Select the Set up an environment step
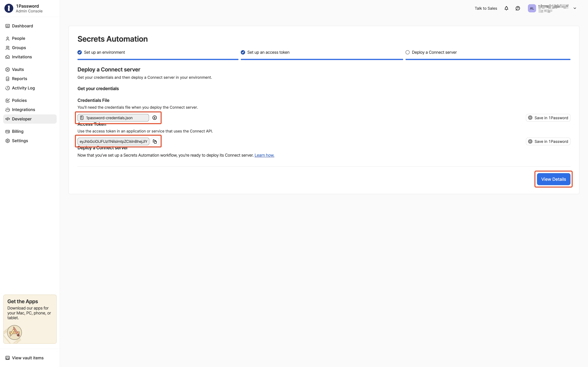This screenshot has width=588, height=367. [x=101, y=52]
